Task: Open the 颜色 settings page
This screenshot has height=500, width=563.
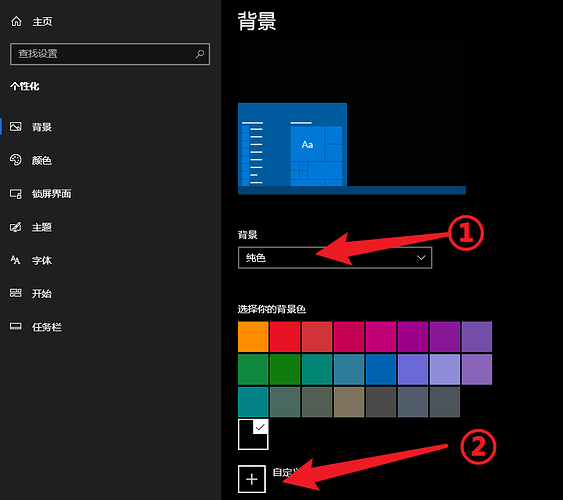Action: click(42, 160)
